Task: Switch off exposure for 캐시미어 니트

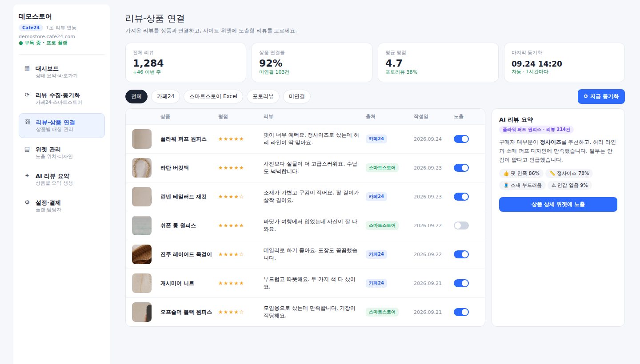Action: pos(461,283)
